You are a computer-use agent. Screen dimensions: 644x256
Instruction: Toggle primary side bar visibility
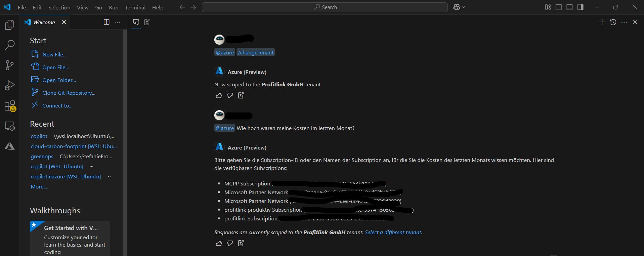(x=559, y=7)
